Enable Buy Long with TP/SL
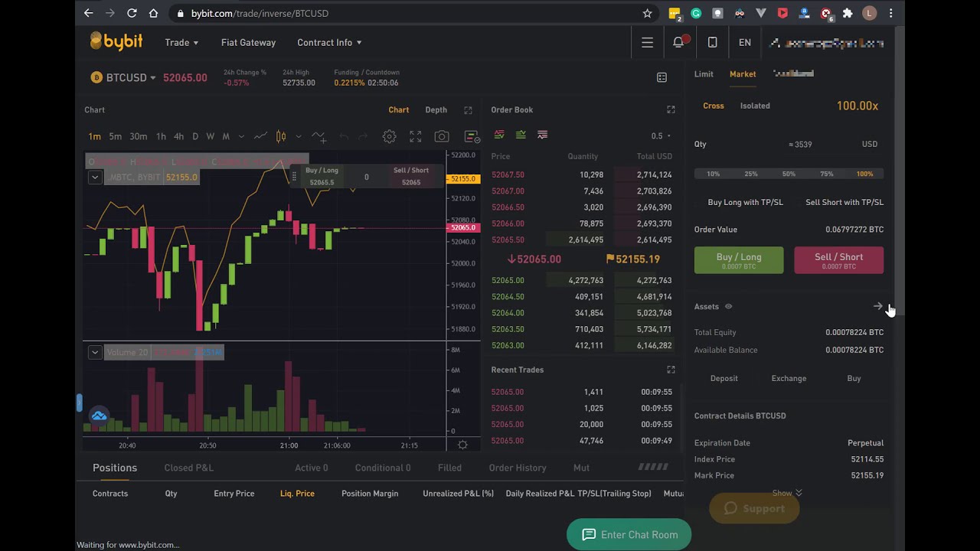 (x=745, y=202)
